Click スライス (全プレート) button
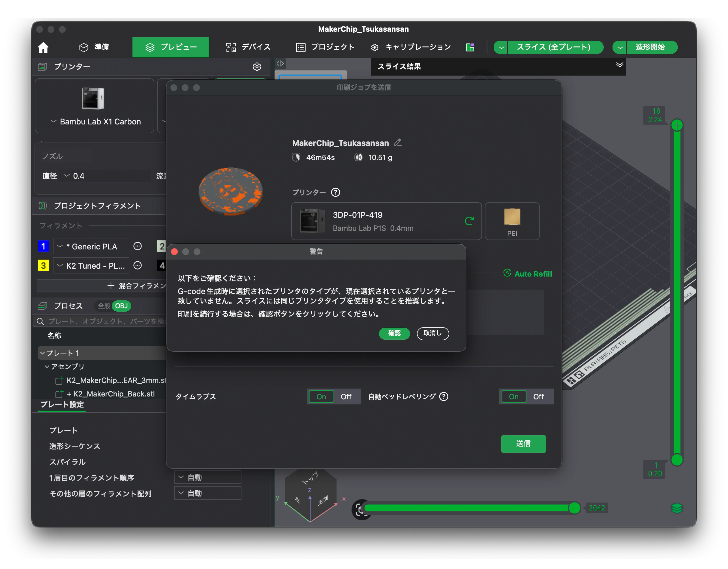728x569 pixels. 555,47
